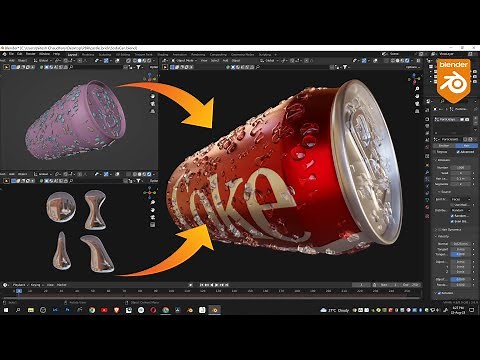Viewport: 480px width, 360px height.
Task: Open the Render properties tab
Action: point(427,119)
